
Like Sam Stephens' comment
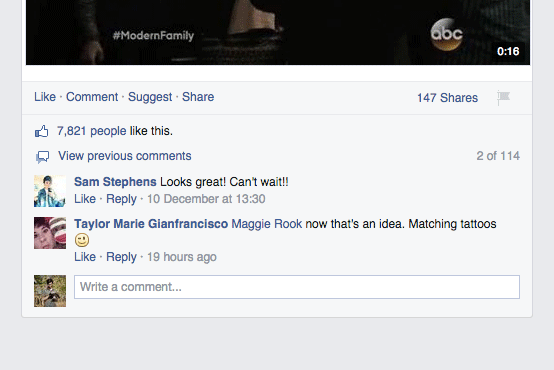[85, 199]
